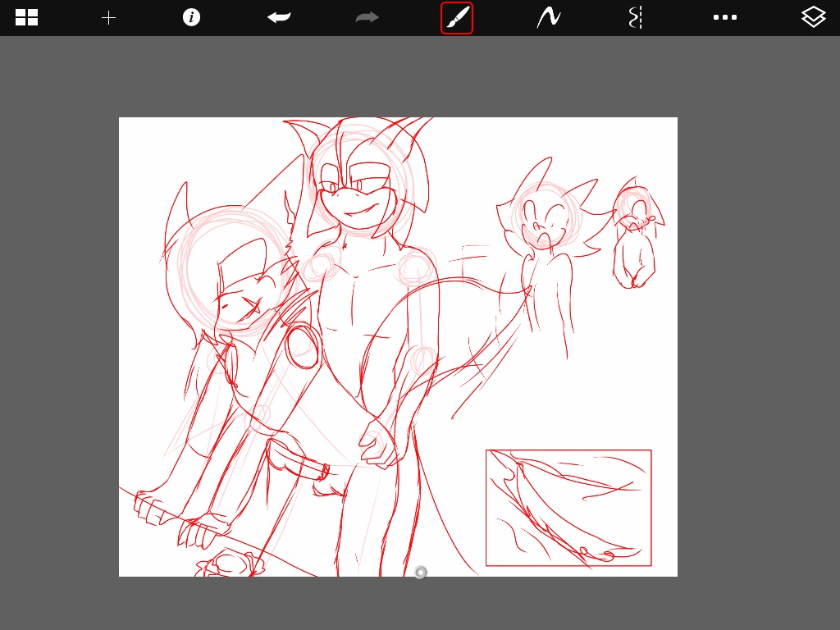Create a new sketch with plus icon
Image resolution: width=840 pixels, height=630 pixels.
(x=109, y=18)
